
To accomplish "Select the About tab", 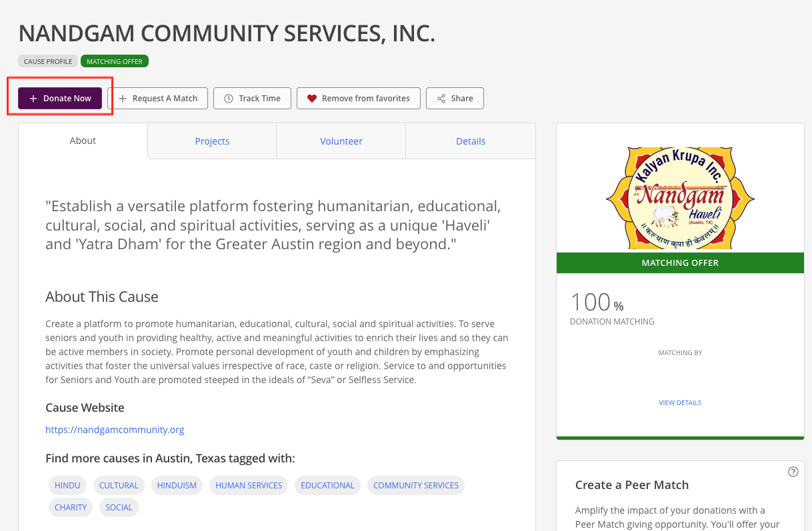I will coord(83,141).
